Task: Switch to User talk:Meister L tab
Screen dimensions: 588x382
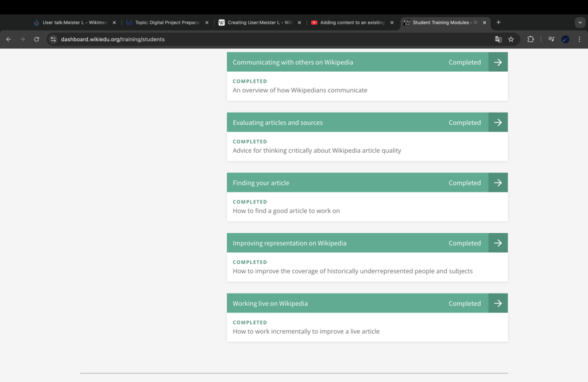Action: click(x=75, y=22)
